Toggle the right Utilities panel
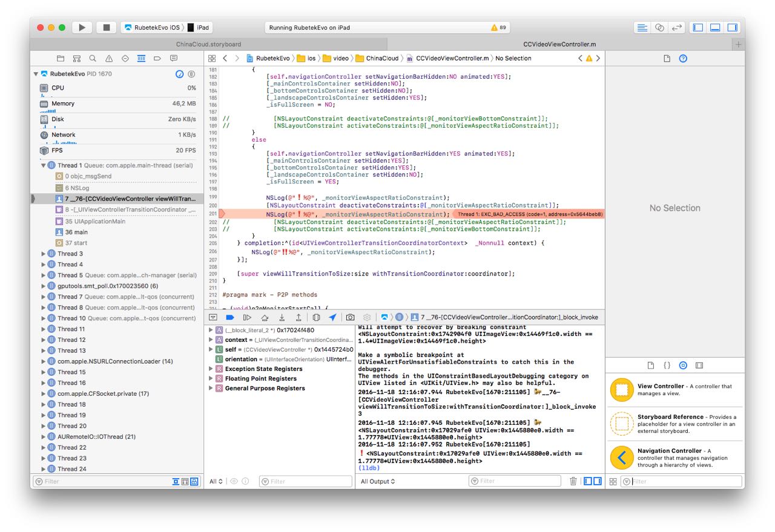This screenshot has height=532, width=775. coord(733,28)
